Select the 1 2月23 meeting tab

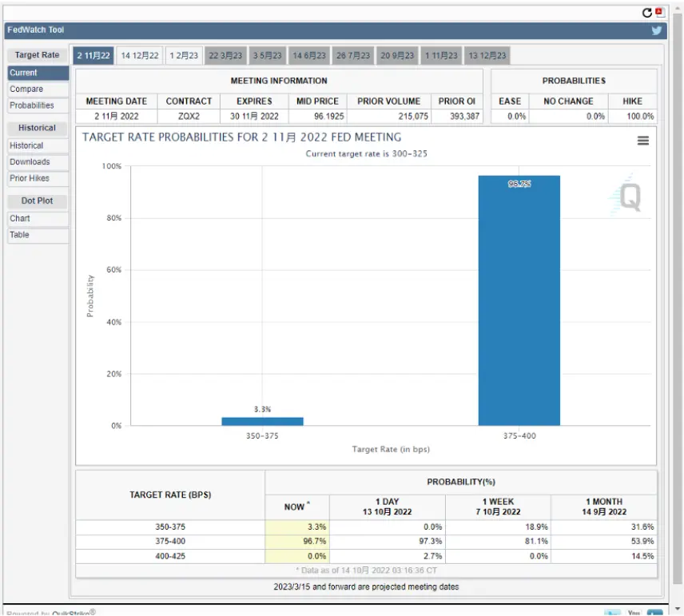pos(184,55)
